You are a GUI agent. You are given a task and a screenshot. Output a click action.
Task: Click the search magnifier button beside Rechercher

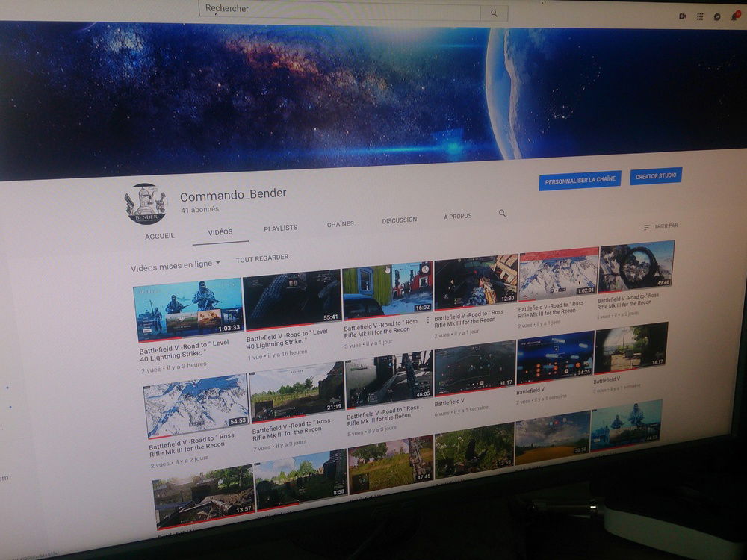tap(494, 13)
